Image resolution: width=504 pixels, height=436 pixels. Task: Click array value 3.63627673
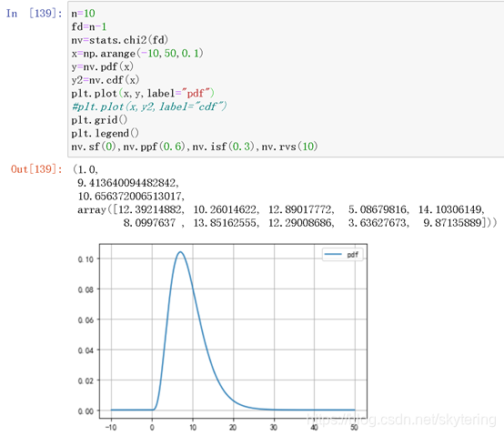tap(378, 223)
